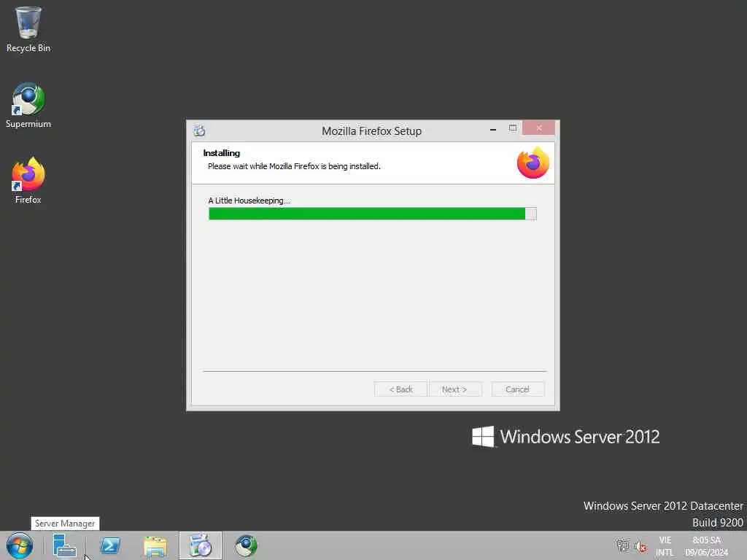The image size is (747, 560).
Task: Open the clock showing 8:05 SA
Action: [x=706, y=546]
